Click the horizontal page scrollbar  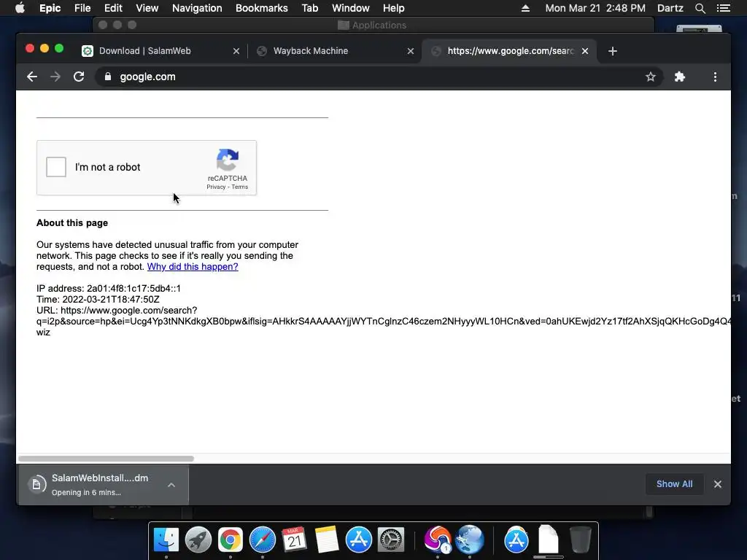106,459
